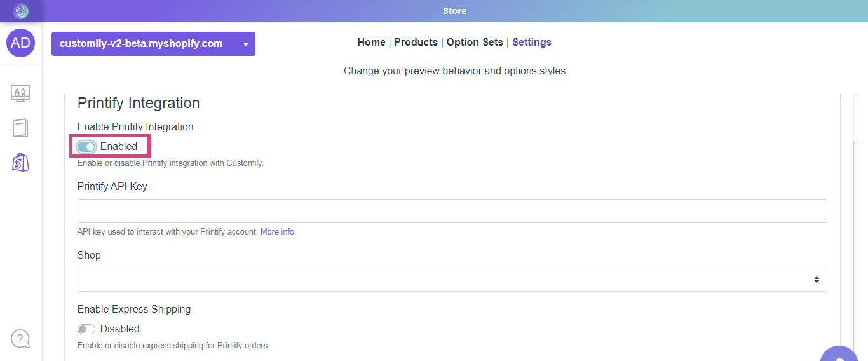Screen dimensions: 868x361
Task: Turn on the Enable Express Shipping switch
Action: pyautogui.click(x=86, y=329)
